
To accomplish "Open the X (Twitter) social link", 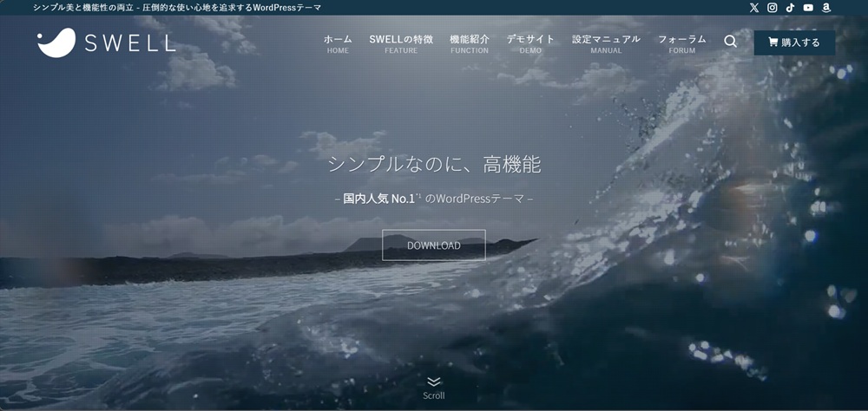I will coord(753,8).
